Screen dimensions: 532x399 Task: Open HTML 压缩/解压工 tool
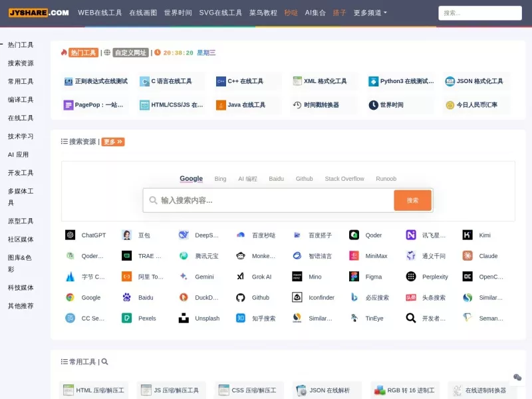[x=94, y=390]
